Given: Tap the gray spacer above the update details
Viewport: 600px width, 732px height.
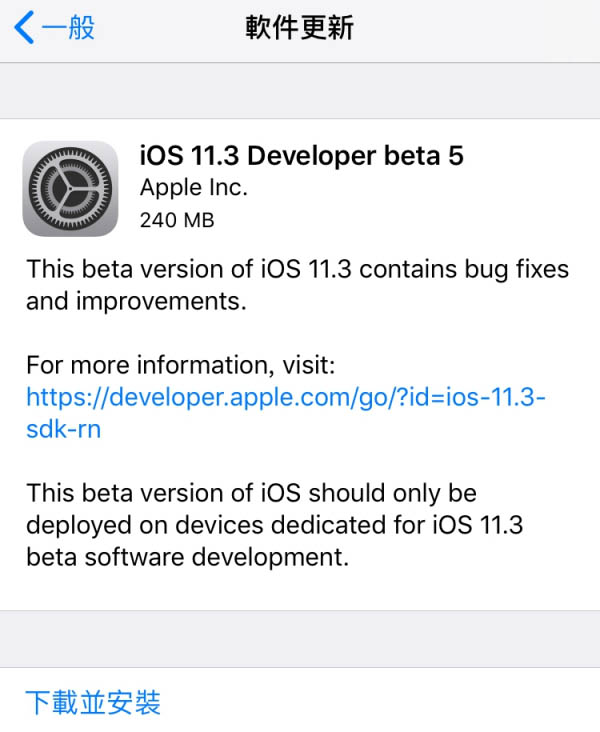Looking at the screenshot, I should coord(300,91).
